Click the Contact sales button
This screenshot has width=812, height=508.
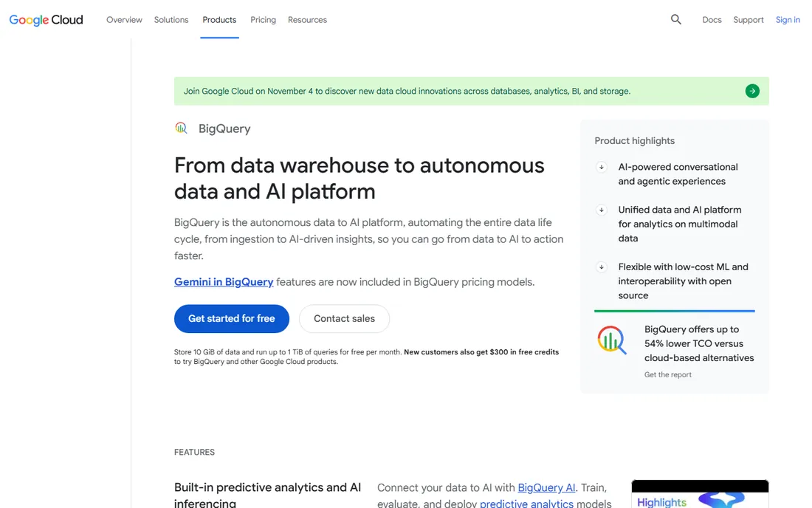[x=345, y=318]
